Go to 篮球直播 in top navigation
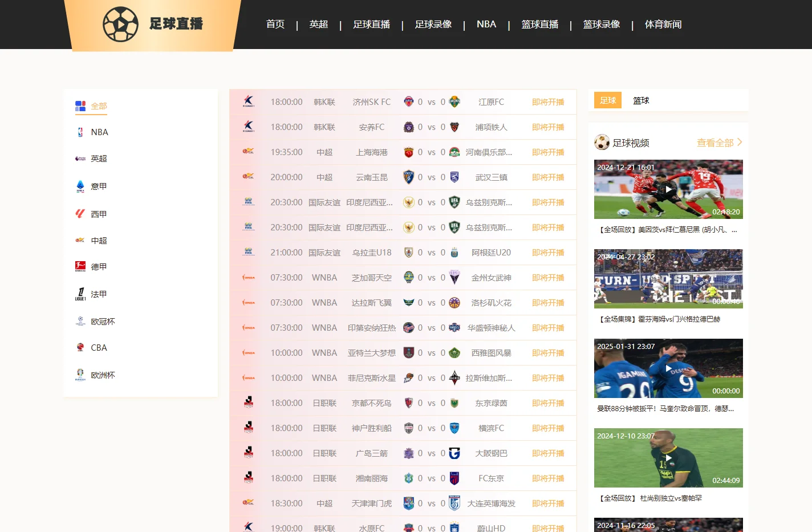This screenshot has height=532, width=812. [540, 25]
